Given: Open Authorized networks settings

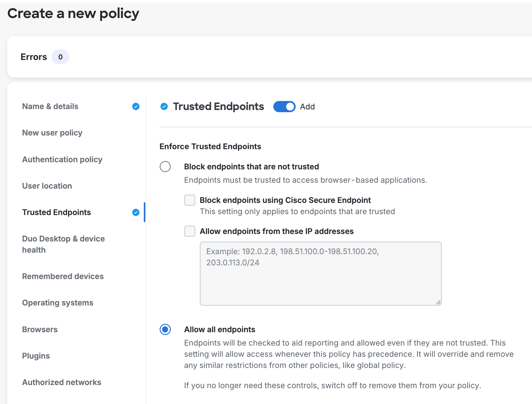Looking at the screenshot, I should point(61,382).
